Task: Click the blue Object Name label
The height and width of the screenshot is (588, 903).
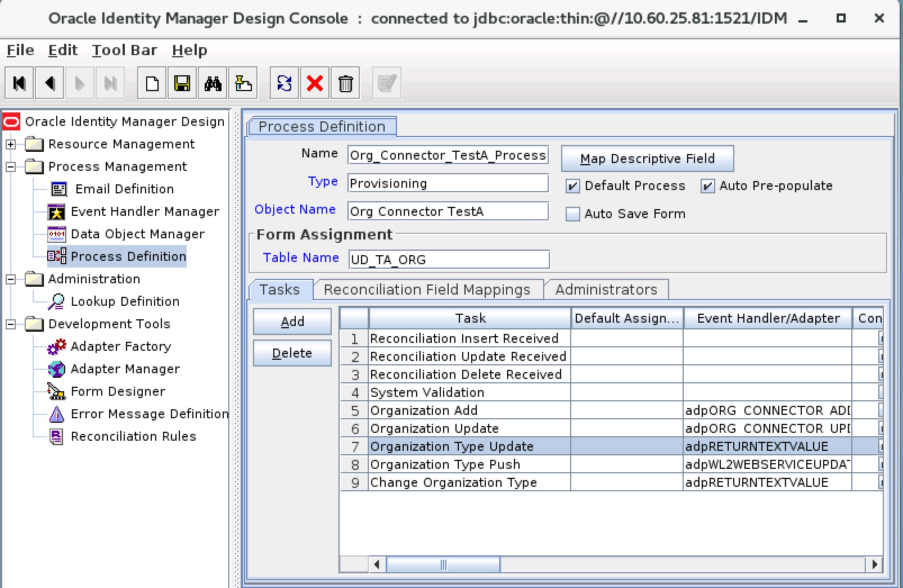Action: point(295,209)
